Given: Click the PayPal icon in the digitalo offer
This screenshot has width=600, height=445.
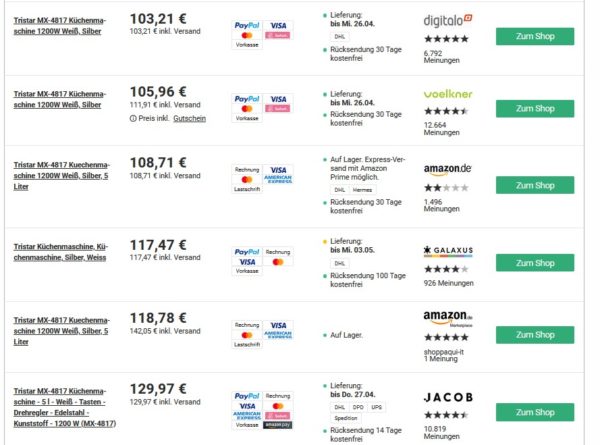Looking at the screenshot, I should [x=246, y=24].
